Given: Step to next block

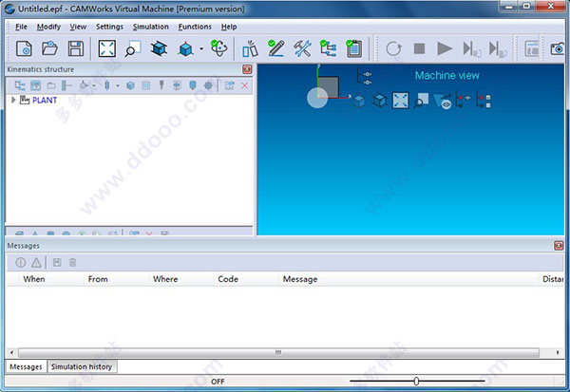Looking at the screenshot, I should tap(472, 48).
